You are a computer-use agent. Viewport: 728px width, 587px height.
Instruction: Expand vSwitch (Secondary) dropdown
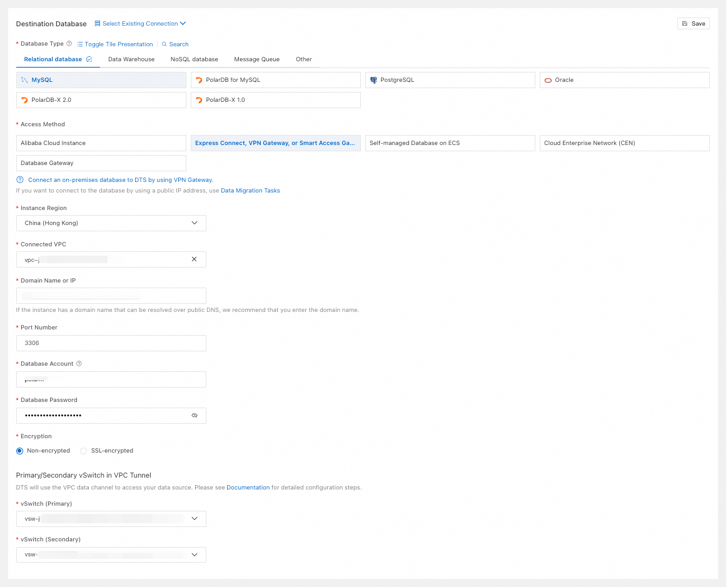(111, 555)
